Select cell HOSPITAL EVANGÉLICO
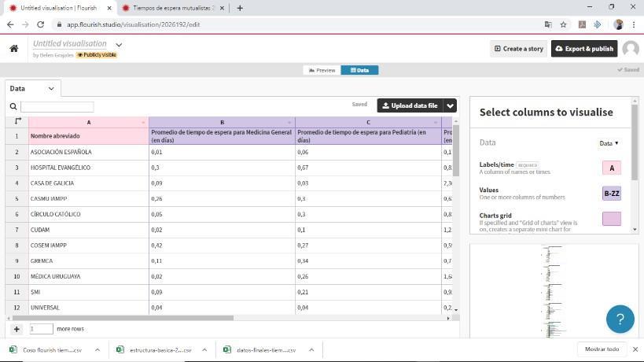The width and height of the screenshot is (644, 362). (x=89, y=168)
